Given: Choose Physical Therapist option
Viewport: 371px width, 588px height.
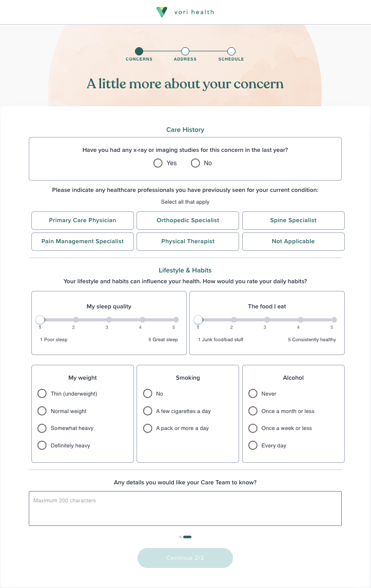Looking at the screenshot, I should point(188,242).
